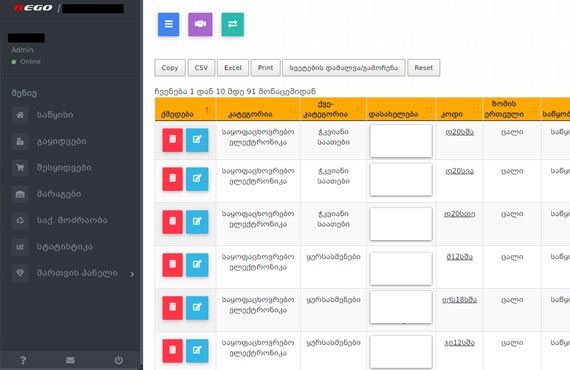This screenshot has width=570, height=370.
Task: Sort table by კატეგორია column arrows
Action: click(x=293, y=110)
